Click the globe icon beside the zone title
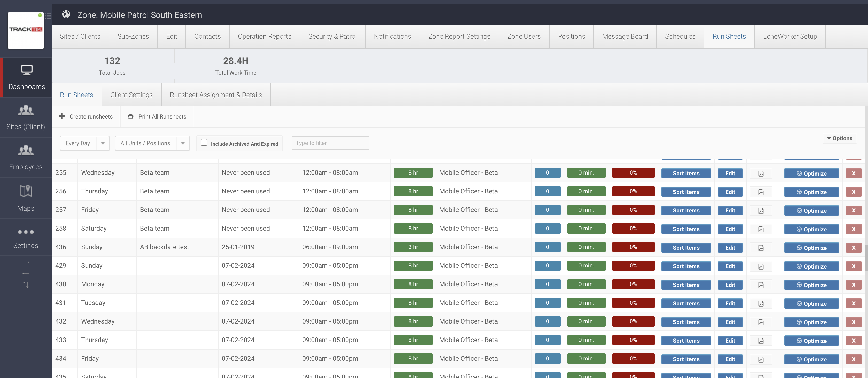Screen dimensions: 868x378 [x=66, y=14]
